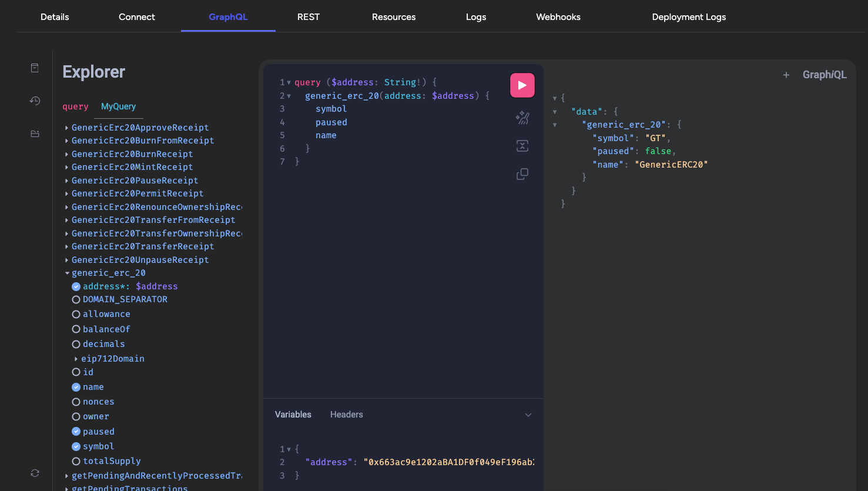Add a new tab with the plus icon
Image resolution: width=868 pixels, height=491 pixels.
point(786,75)
